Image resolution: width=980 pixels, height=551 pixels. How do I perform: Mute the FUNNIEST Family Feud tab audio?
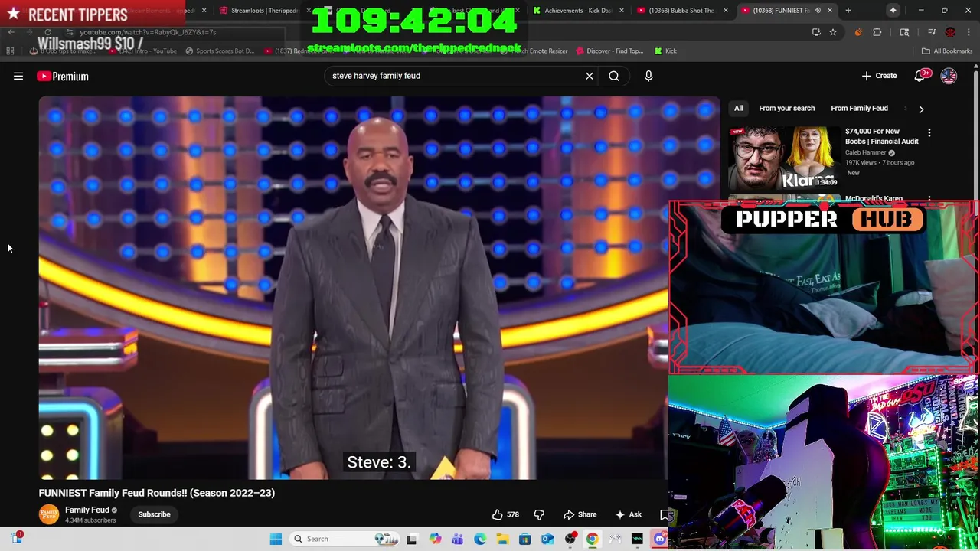[818, 11]
